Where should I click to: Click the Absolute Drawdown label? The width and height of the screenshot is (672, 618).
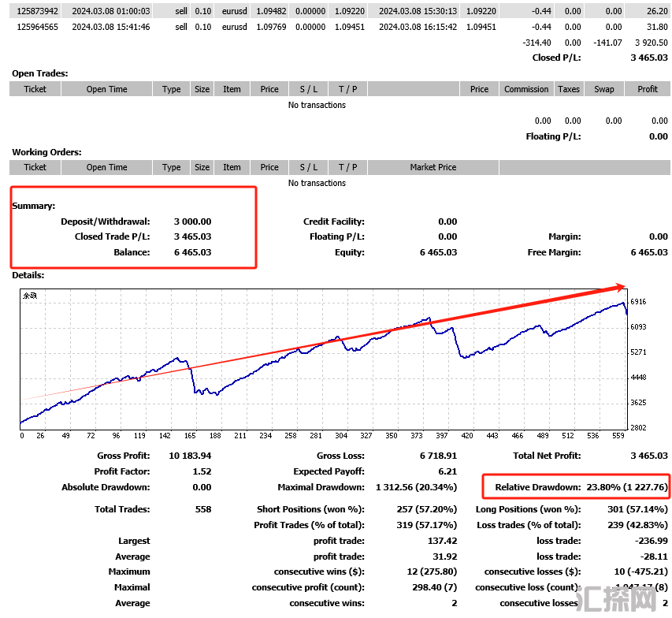(106, 488)
